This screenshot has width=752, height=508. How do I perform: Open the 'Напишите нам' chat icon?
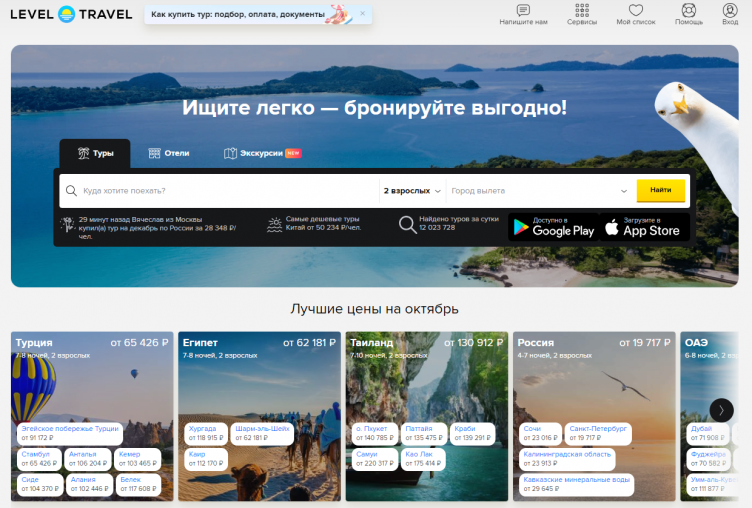pyautogui.click(x=523, y=10)
